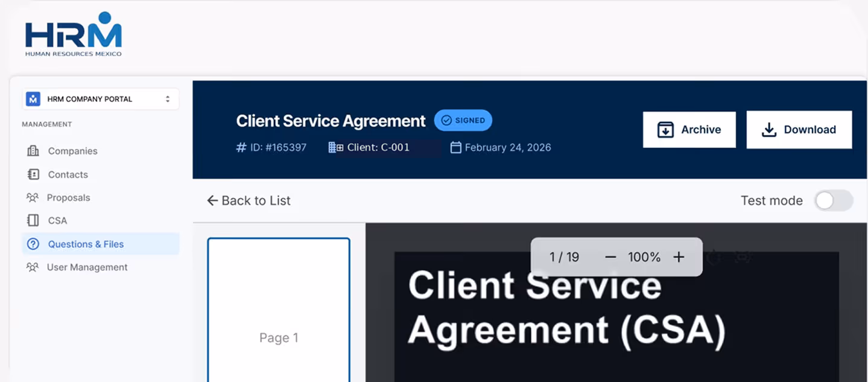Zoom out the document with minus button
The height and width of the screenshot is (382, 868).
pyautogui.click(x=610, y=257)
